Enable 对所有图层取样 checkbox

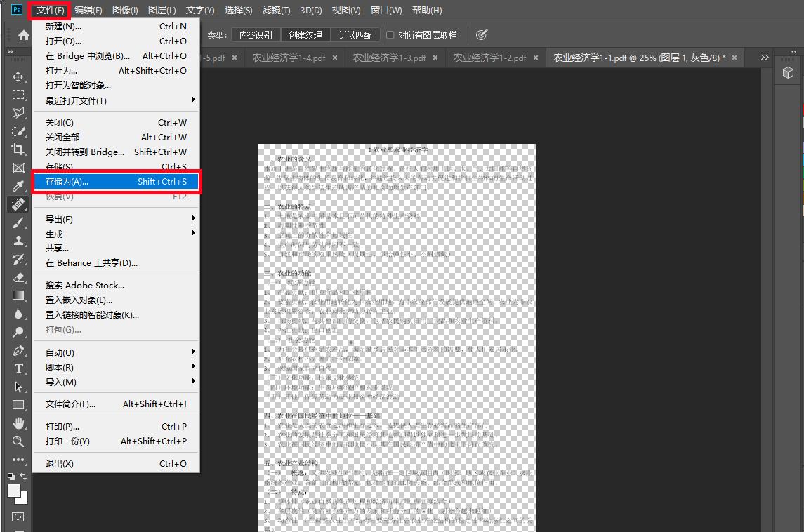(x=391, y=35)
